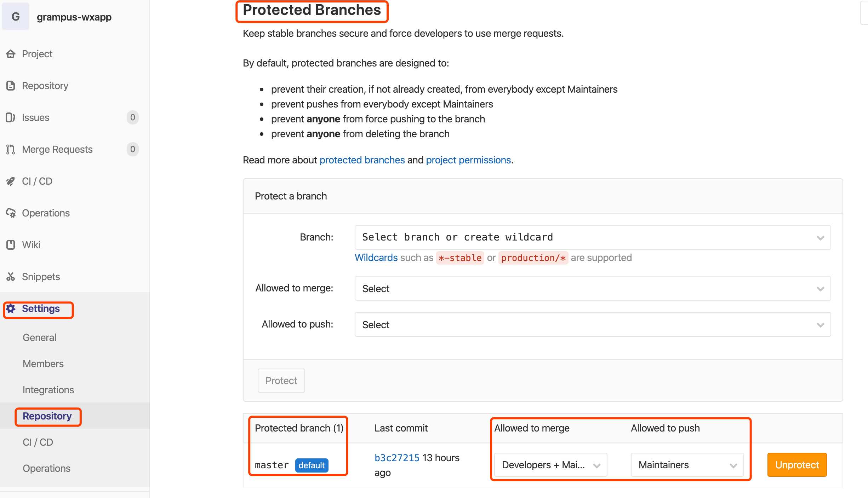Viewport: 868px width, 498px height.
Task: Click the Merge Requests icon in sidebar
Action: [x=10, y=149]
